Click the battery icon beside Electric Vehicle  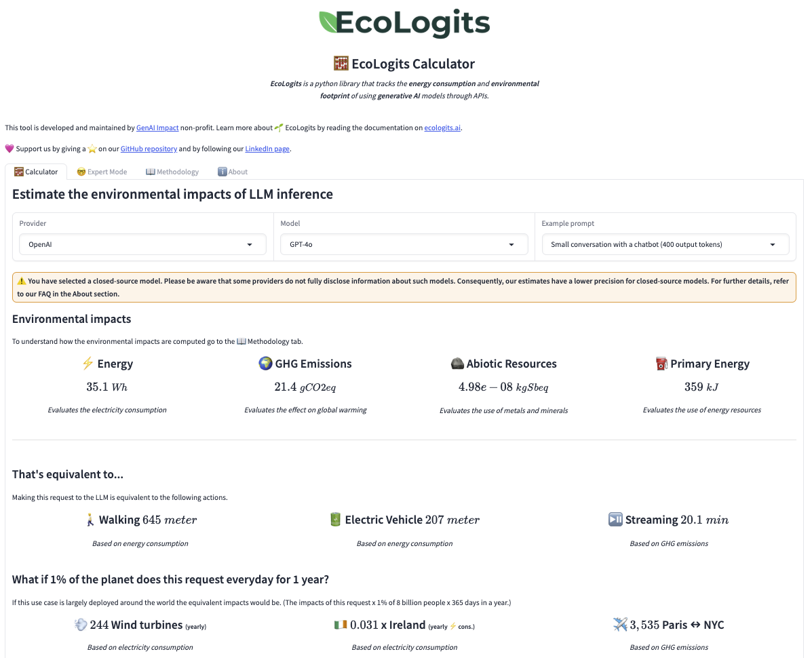point(334,520)
